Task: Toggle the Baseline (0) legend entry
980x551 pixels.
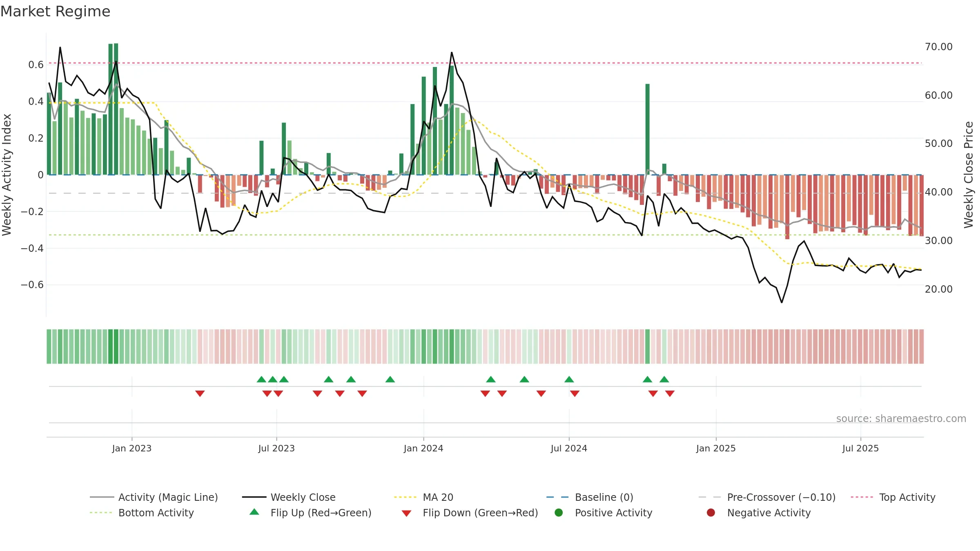Action: point(590,497)
